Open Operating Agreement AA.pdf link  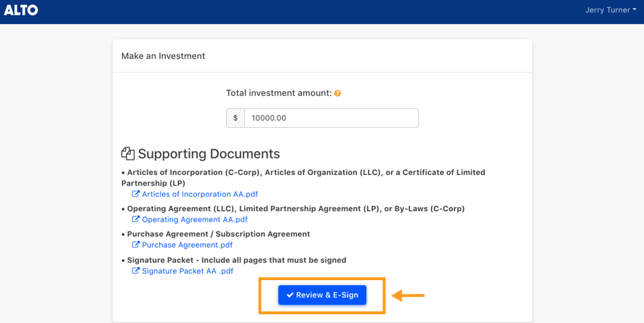(x=195, y=220)
